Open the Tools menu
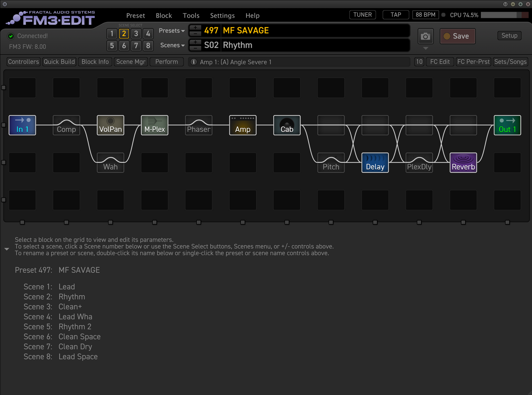532x395 pixels. tap(191, 15)
